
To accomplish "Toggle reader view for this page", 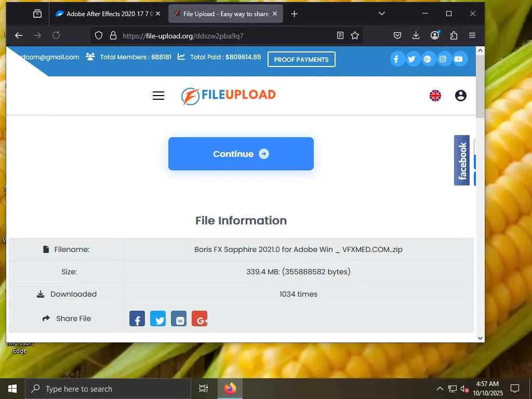I will [340, 36].
